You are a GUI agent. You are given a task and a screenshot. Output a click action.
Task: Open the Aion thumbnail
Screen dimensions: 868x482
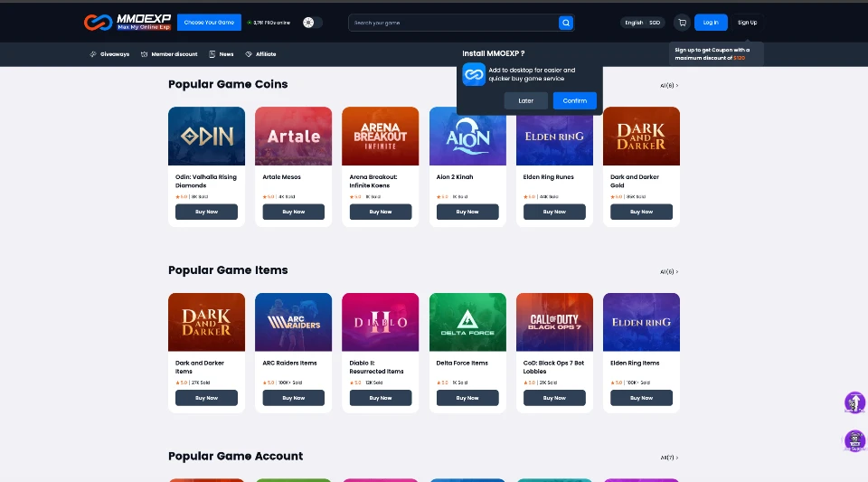467,137
